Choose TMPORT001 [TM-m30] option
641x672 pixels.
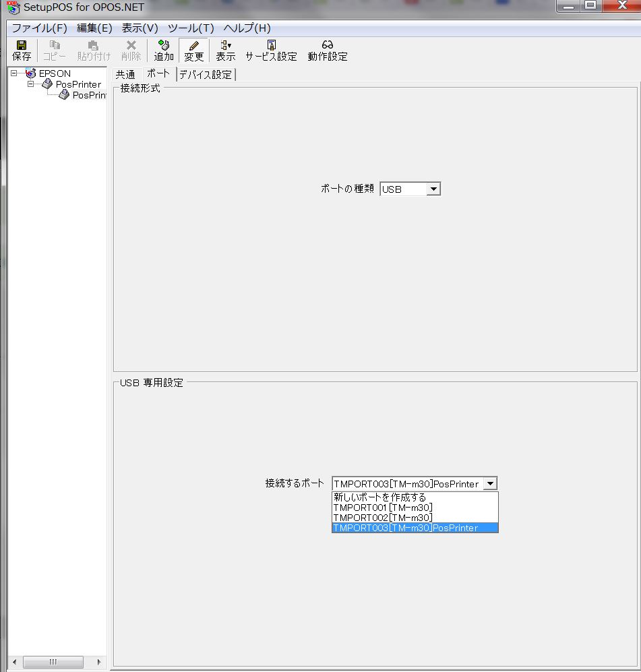click(415, 508)
